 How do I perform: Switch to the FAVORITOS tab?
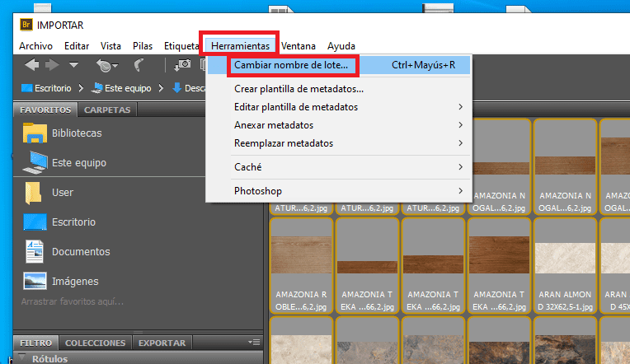(x=45, y=110)
